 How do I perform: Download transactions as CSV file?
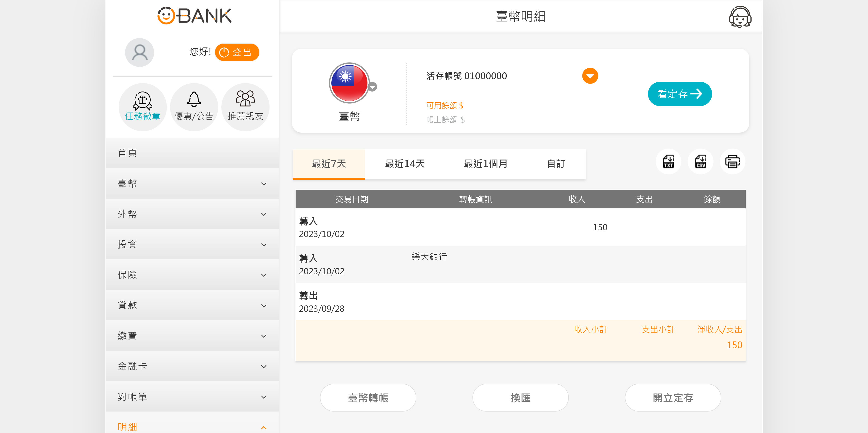[700, 161]
